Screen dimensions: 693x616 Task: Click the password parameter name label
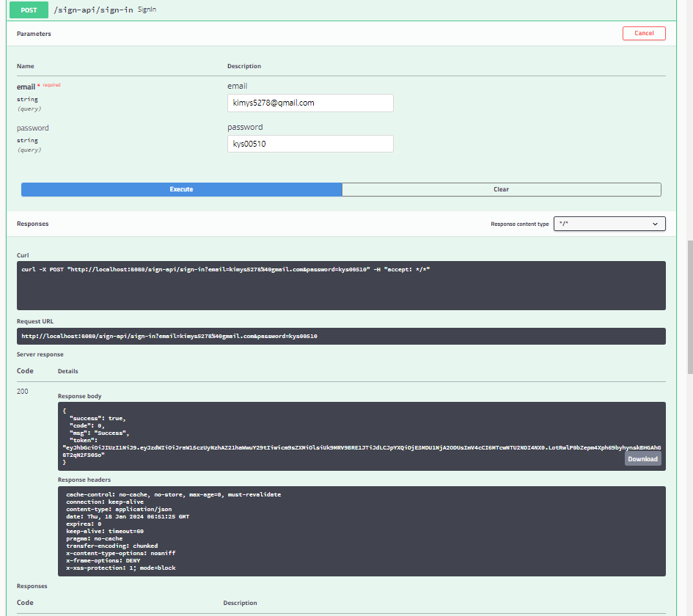point(33,128)
